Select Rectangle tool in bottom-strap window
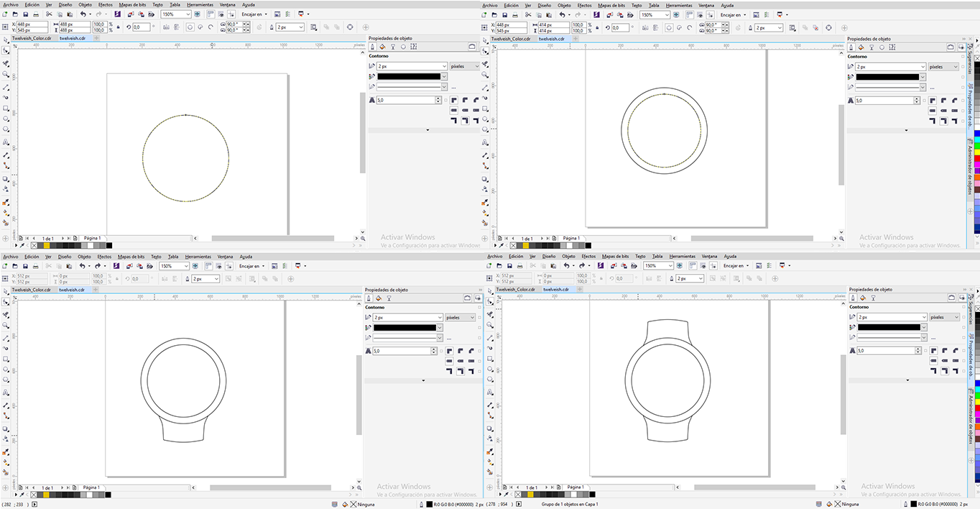 6,359
